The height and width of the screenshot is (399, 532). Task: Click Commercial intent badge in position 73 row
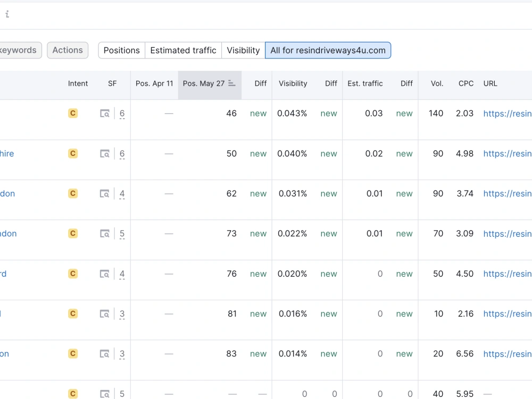[73, 234]
